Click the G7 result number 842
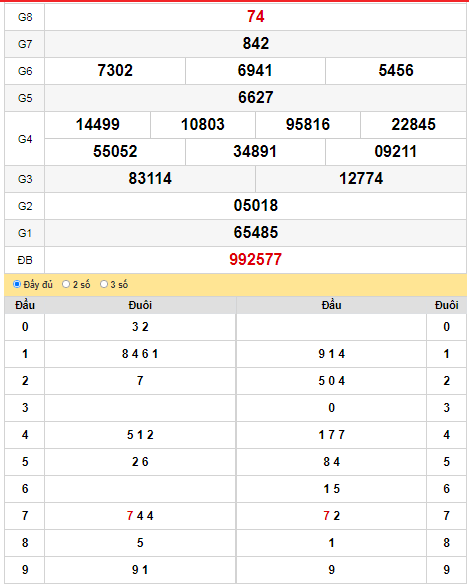Image resolution: width=469 pixels, height=588 pixels. (x=255, y=44)
